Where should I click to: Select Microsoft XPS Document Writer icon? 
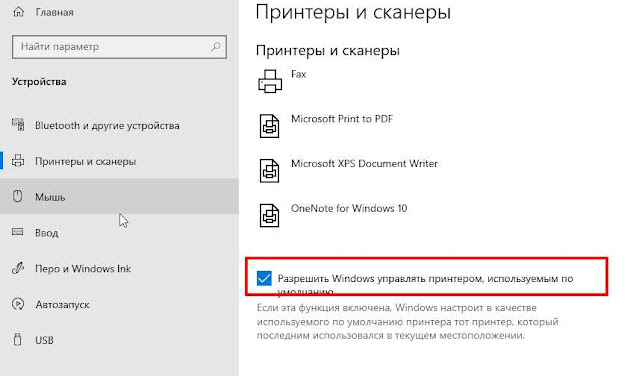click(269, 171)
